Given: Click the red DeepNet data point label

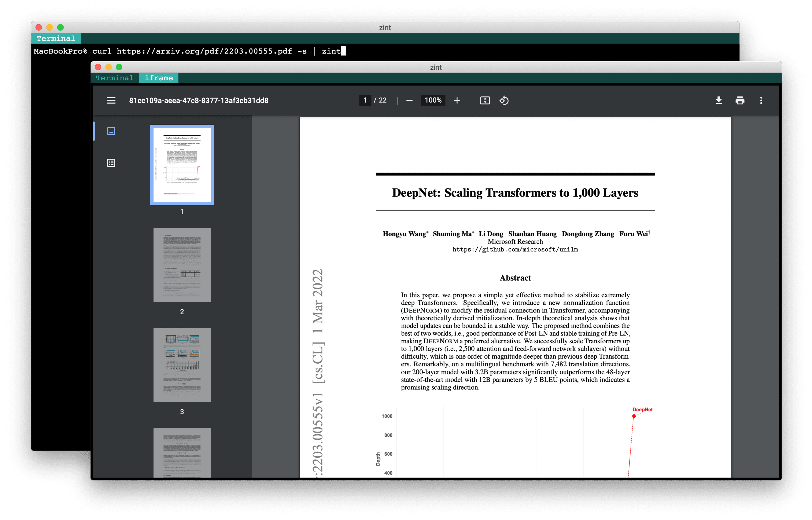Looking at the screenshot, I should (x=642, y=410).
